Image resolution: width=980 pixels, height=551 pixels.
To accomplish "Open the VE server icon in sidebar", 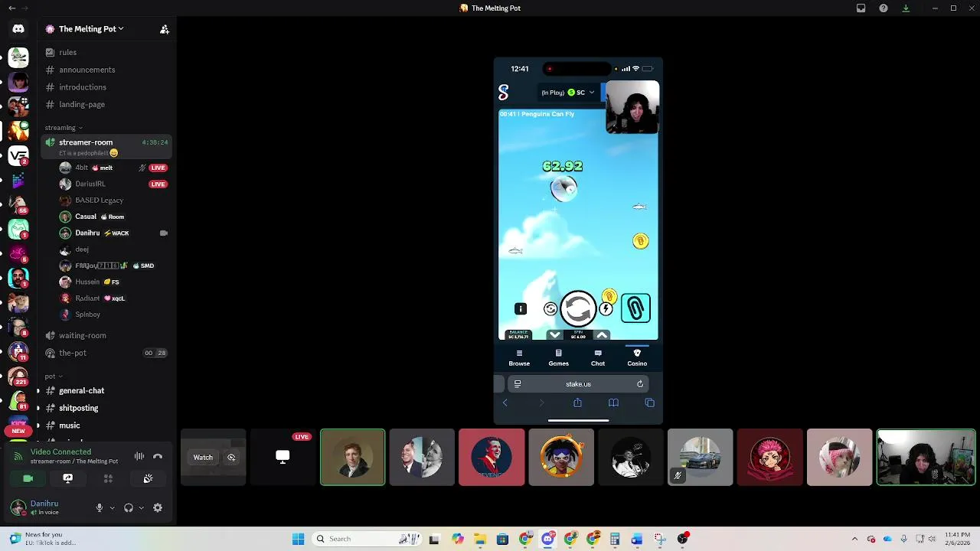I will click(x=18, y=156).
